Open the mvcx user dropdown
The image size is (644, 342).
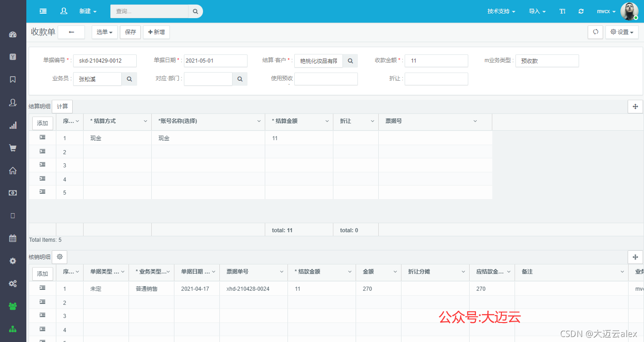click(606, 11)
